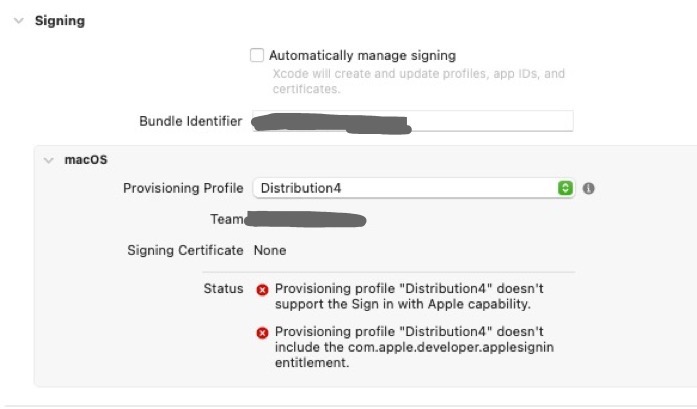Select the com.apple.developer.applesignin entitlement error text
This screenshot has width=697, height=409.
[414, 347]
